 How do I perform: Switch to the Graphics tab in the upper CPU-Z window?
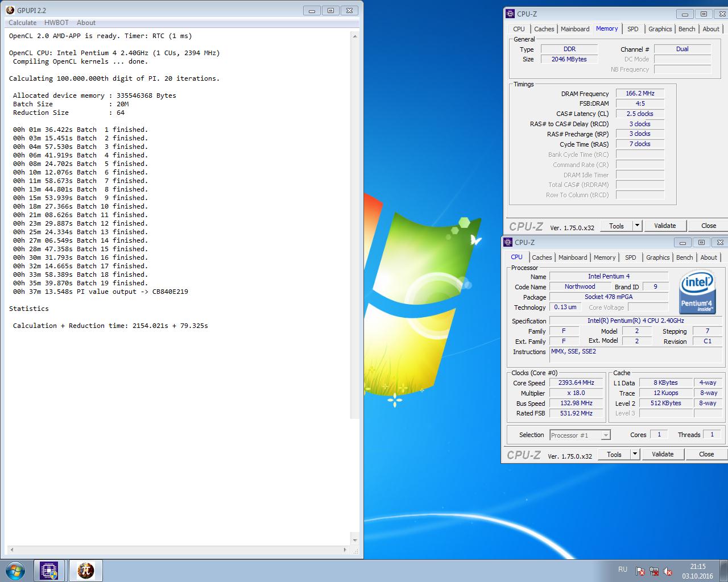(660, 29)
